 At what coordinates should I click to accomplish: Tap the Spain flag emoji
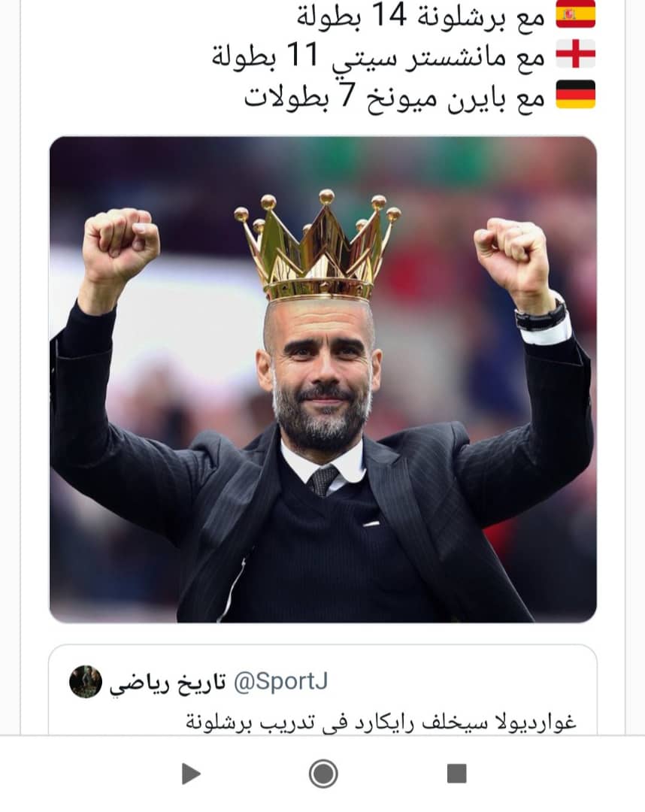pyautogui.click(x=576, y=14)
